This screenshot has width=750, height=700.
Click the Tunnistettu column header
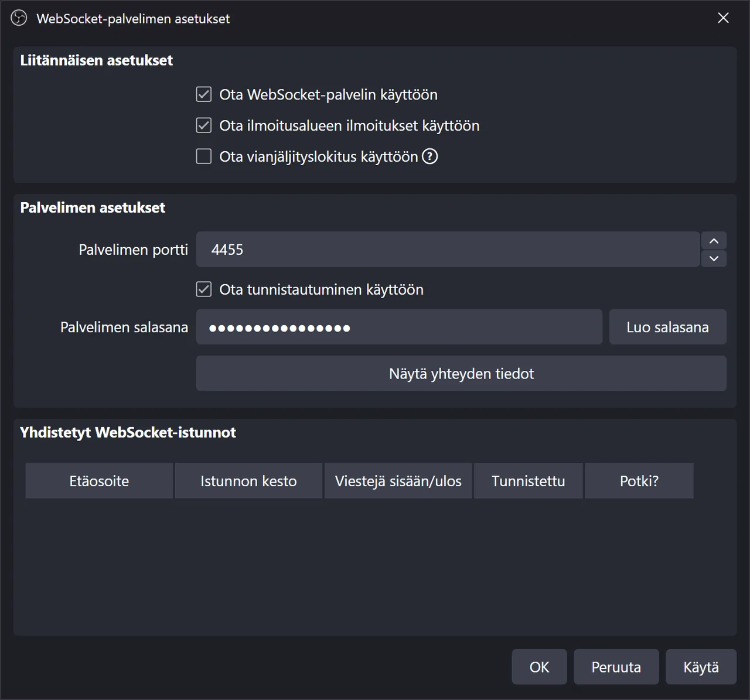(x=529, y=481)
